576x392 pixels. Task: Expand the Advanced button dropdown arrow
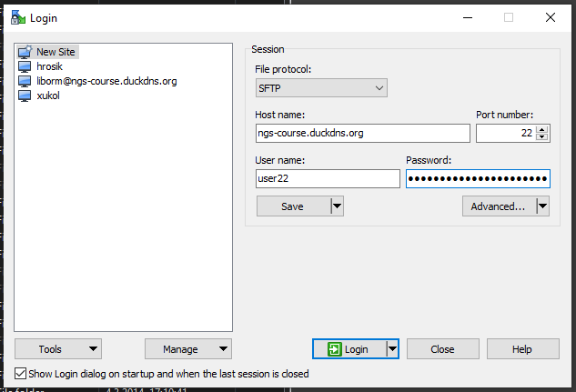(543, 206)
